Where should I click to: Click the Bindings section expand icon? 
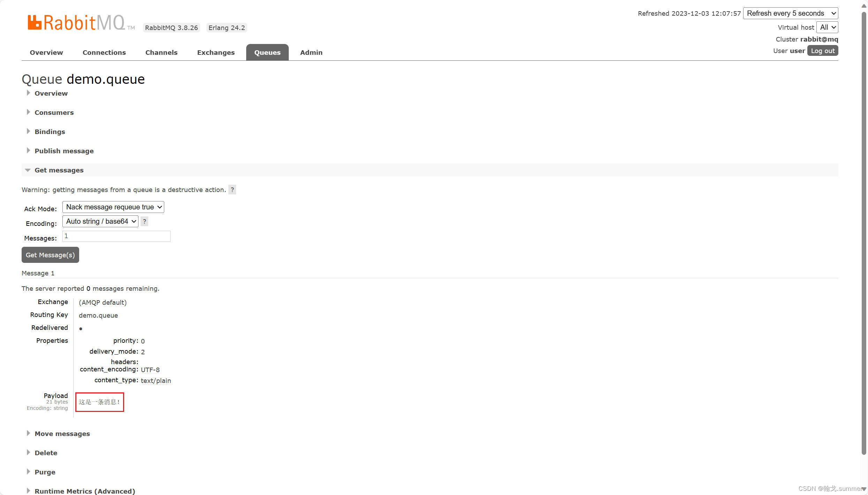(x=28, y=131)
